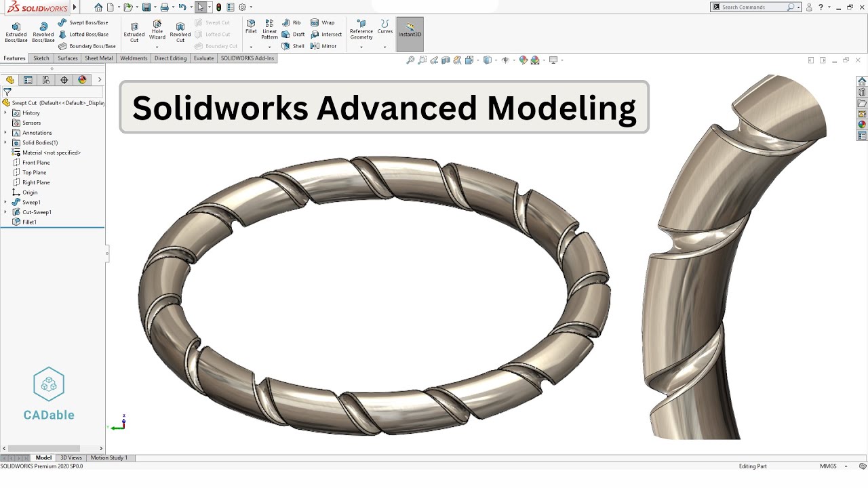Select the Draft tool
Screen dimensions: 868x488
[x=293, y=34]
